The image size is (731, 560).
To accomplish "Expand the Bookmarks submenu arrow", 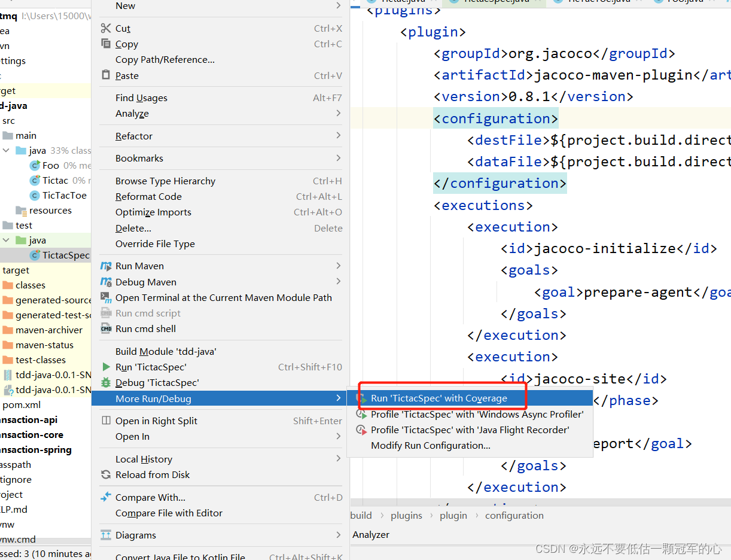I will [x=339, y=158].
